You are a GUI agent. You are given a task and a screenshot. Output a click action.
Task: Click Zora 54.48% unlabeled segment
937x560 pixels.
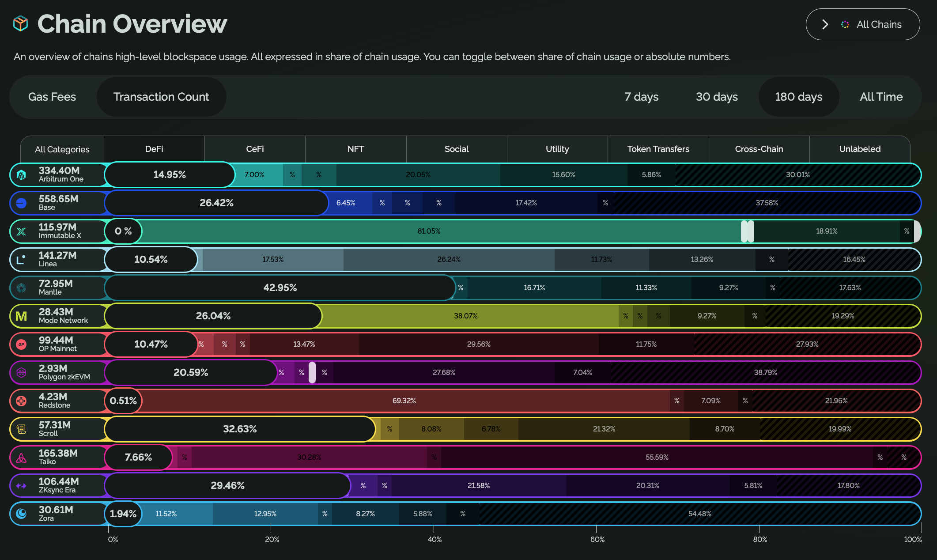pyautogui.click(x=700, y=514)
